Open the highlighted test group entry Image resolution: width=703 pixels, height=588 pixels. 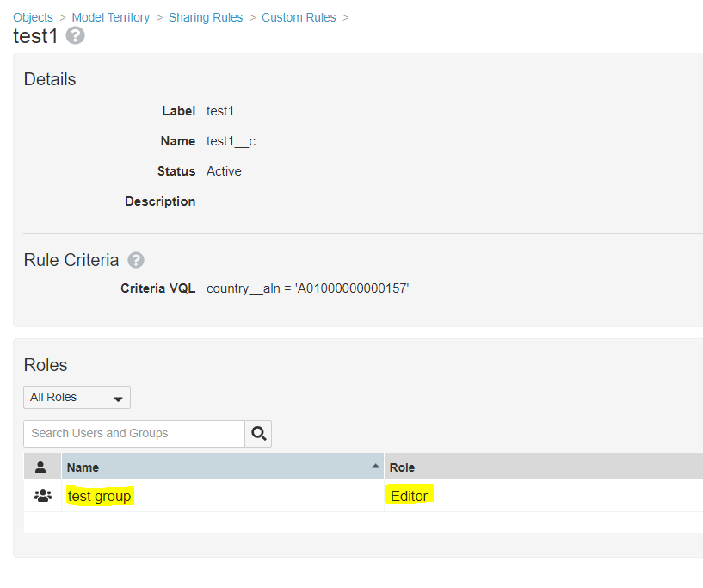click(99, 496)
